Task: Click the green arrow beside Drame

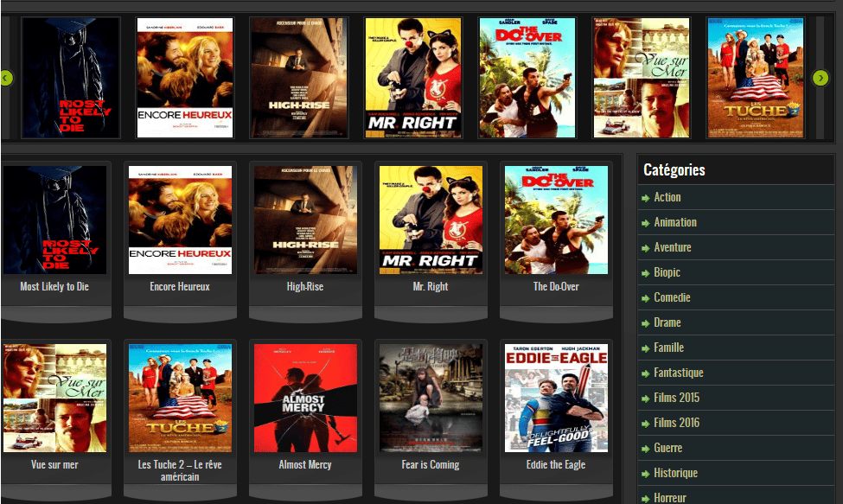Action: 646,323
